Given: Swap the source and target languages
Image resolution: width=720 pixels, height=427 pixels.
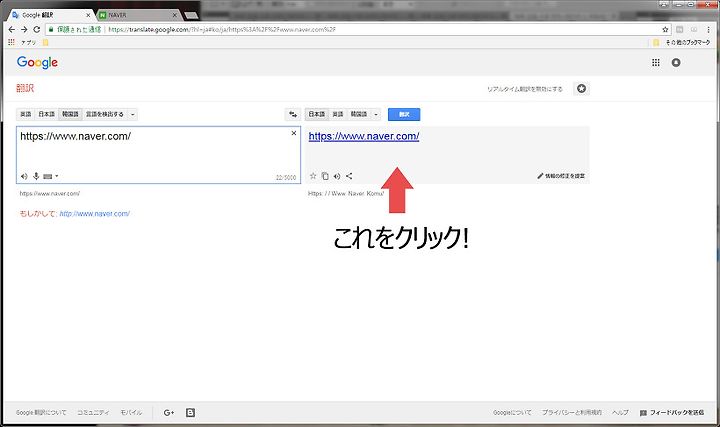Looking at the screenshot, I should (292, 114).
